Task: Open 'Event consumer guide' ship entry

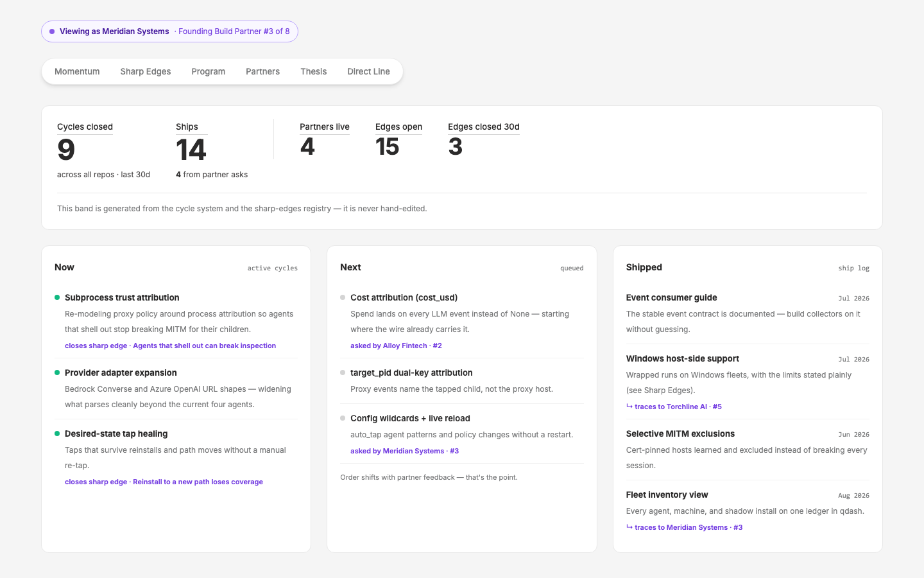Action: click(x=671, y=297)
